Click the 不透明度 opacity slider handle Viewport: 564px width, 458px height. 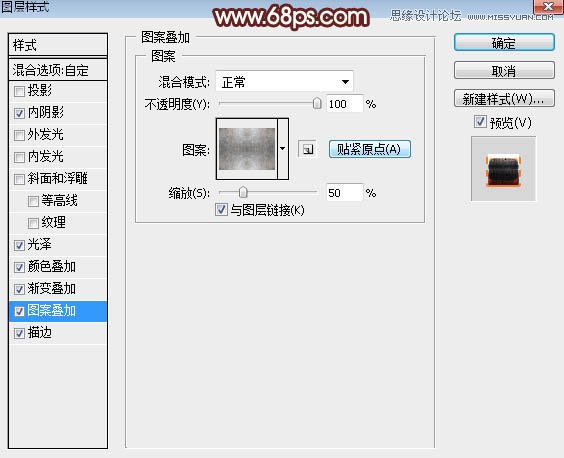click(317, 104)
